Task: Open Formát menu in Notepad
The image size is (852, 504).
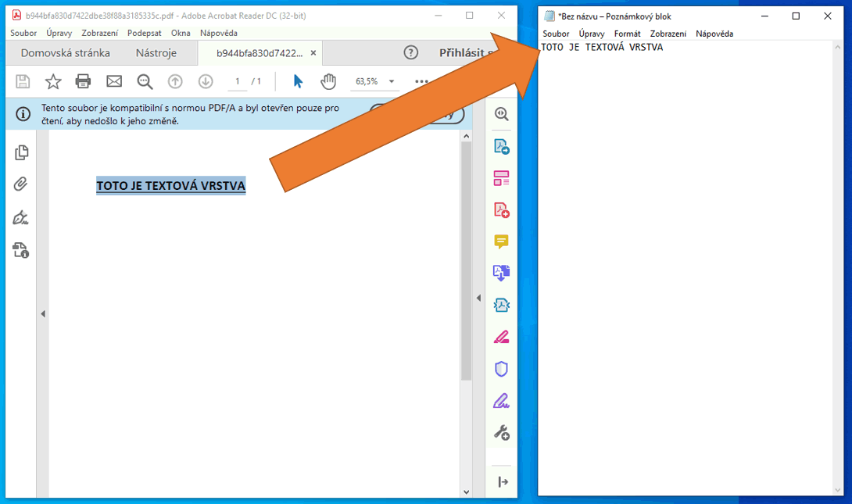Action: (x=627, y=34)
